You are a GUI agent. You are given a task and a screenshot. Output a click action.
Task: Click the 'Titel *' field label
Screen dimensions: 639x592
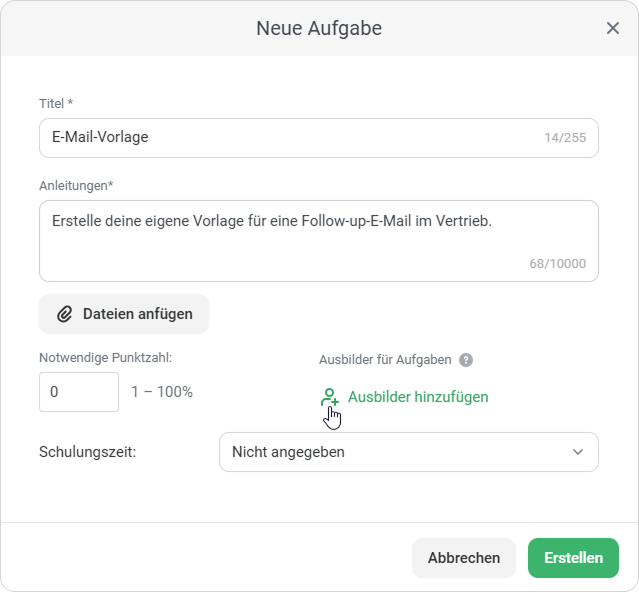56,104
